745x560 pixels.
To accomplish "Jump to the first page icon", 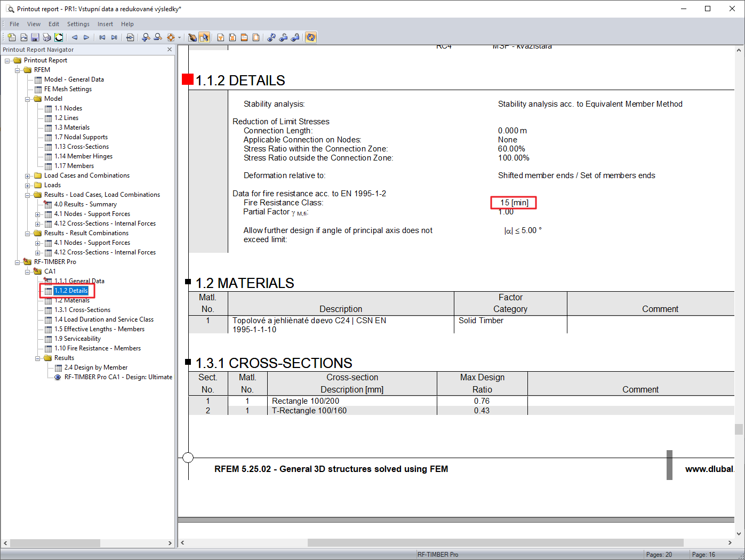I will 101,37.
